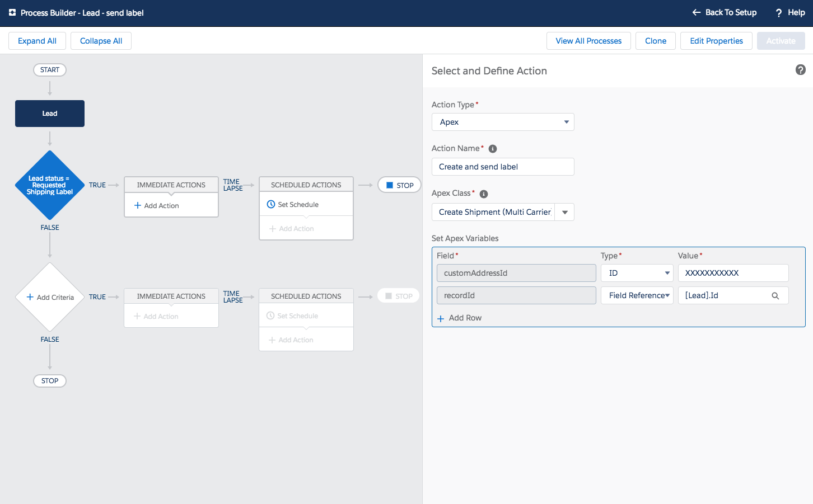
Task: Select the Lead status criteria diamond
Action: [50, 185]
